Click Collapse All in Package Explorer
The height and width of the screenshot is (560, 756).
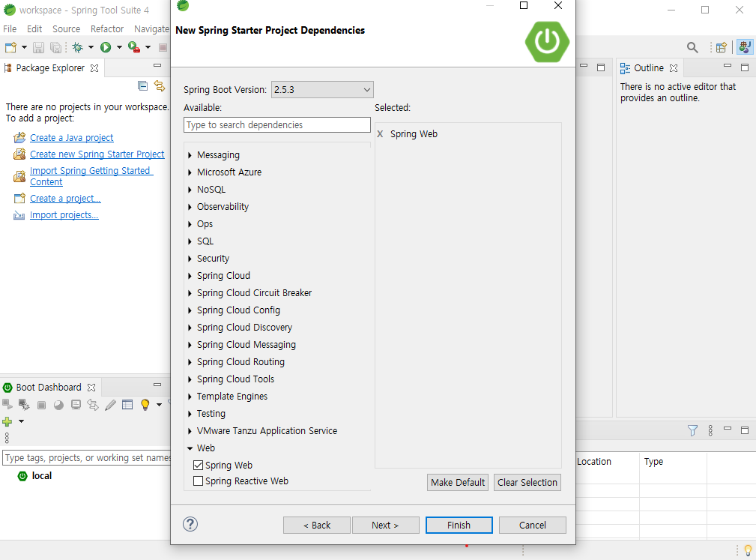pos(142,86)
